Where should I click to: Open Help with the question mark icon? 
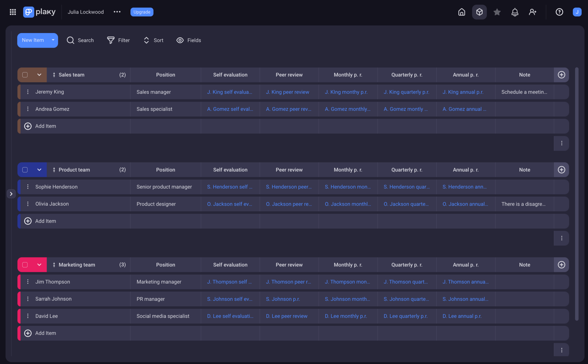559,12
